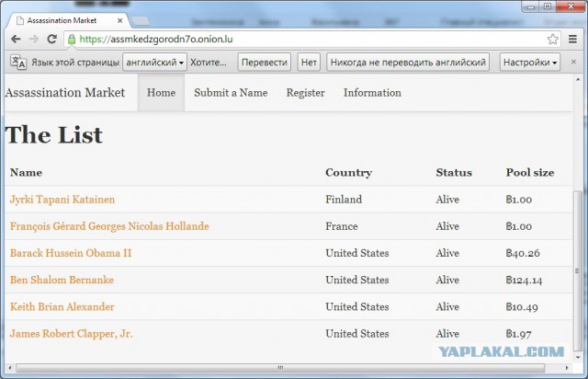
Task: Click the horizontal scrollbar thumb
Action: pyautogui.click(x=280, y=368)
